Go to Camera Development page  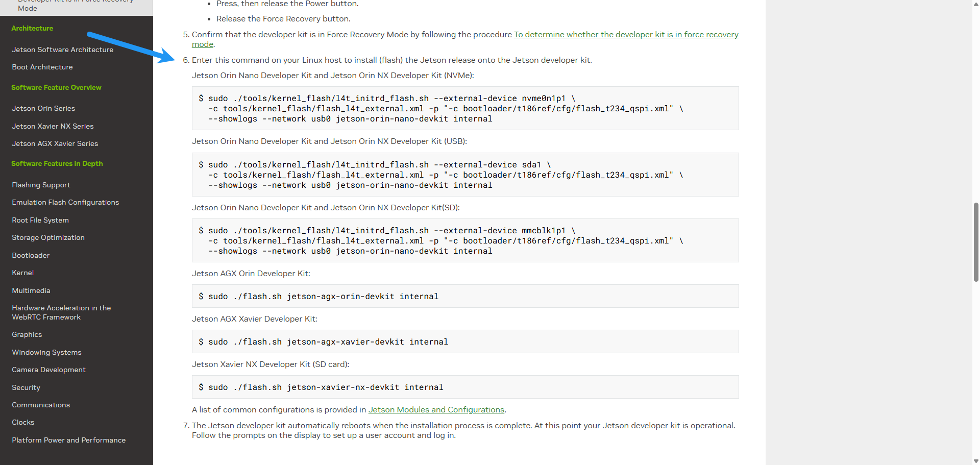(48, 370)
